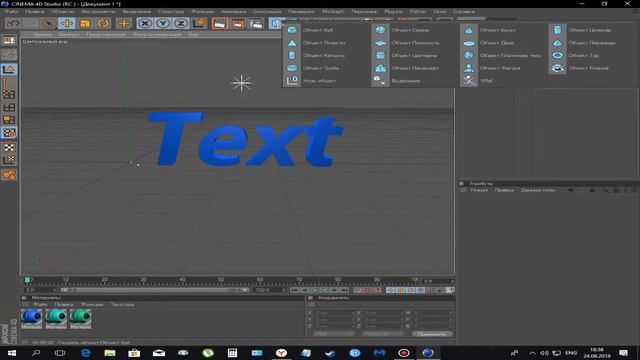This screenshot has width=640, height=360.
Task: Open the Текстура menu in Materials panel
Action: pos(122,304)
